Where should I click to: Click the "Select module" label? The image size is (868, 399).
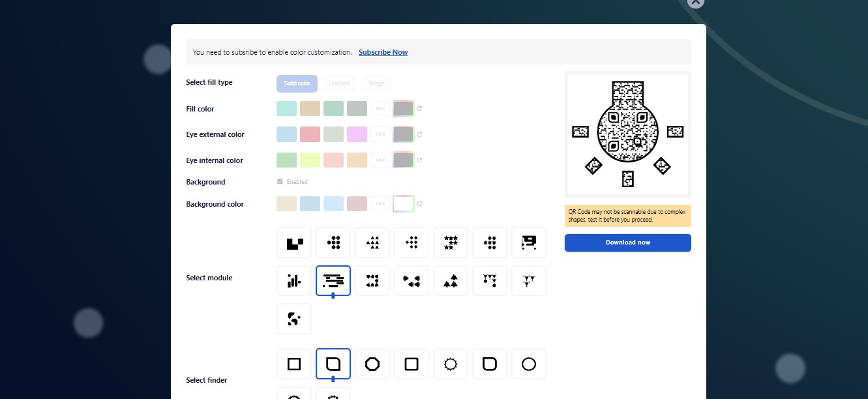209,278
